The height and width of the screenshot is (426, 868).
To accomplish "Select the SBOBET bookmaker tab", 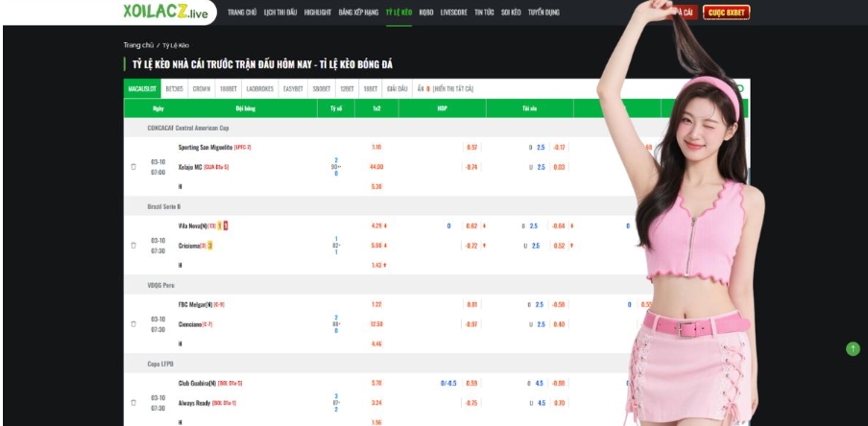I will tap(322, 88).
